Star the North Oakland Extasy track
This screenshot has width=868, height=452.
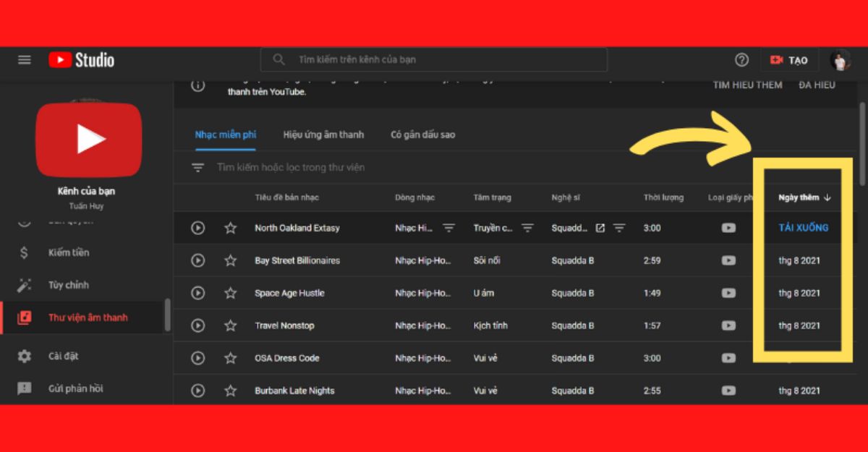(230, 228)
